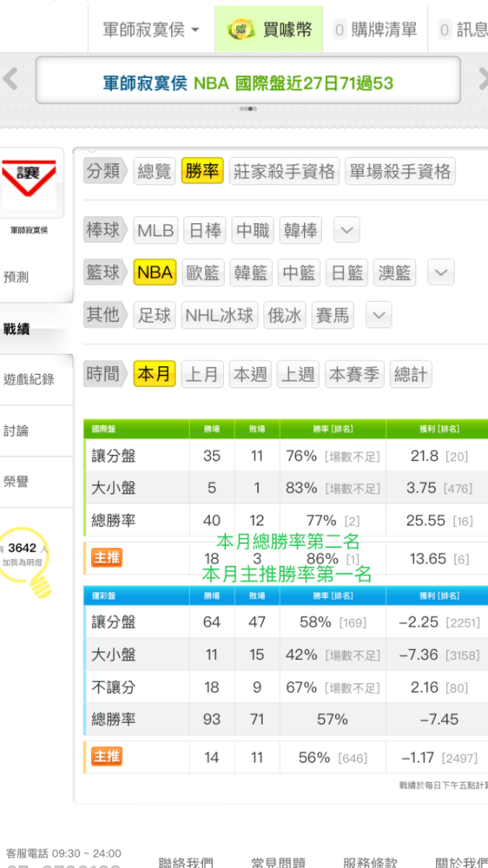Screen dimensions: 488x868
Task: Click the right carousel arrow
Action: pos(481,79)
